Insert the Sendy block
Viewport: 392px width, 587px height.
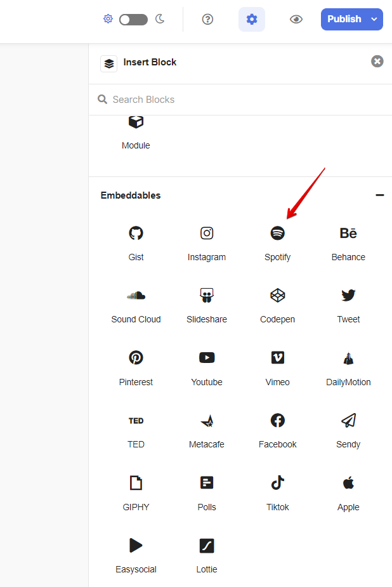(x=348, y=431)
